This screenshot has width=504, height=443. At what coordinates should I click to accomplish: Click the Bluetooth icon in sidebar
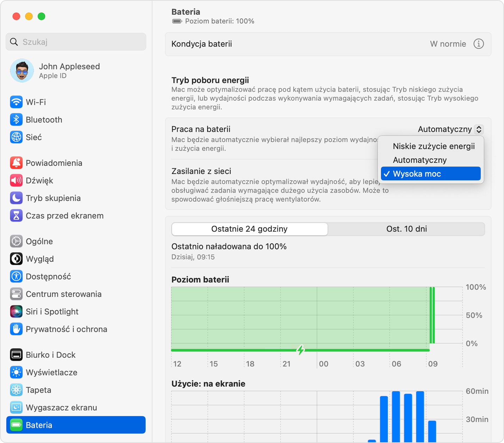pos(16,120)
